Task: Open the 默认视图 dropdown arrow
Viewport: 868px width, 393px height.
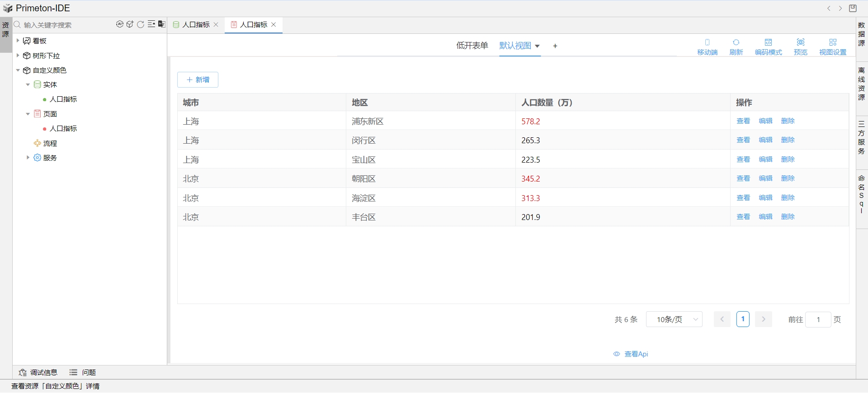Action: coord(537,46)
